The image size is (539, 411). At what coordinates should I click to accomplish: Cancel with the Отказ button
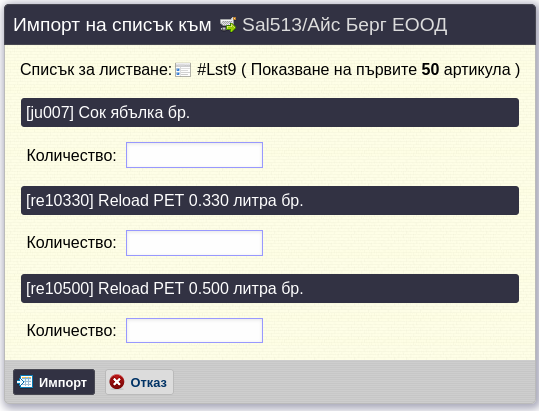point(139,382)
